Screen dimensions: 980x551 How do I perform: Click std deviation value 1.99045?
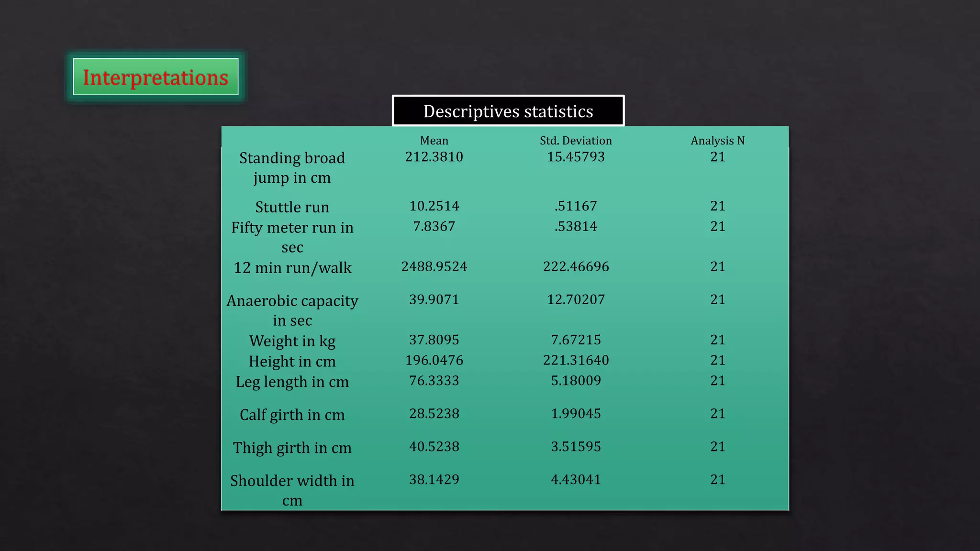pyautogui.click(x=576, y=414)
